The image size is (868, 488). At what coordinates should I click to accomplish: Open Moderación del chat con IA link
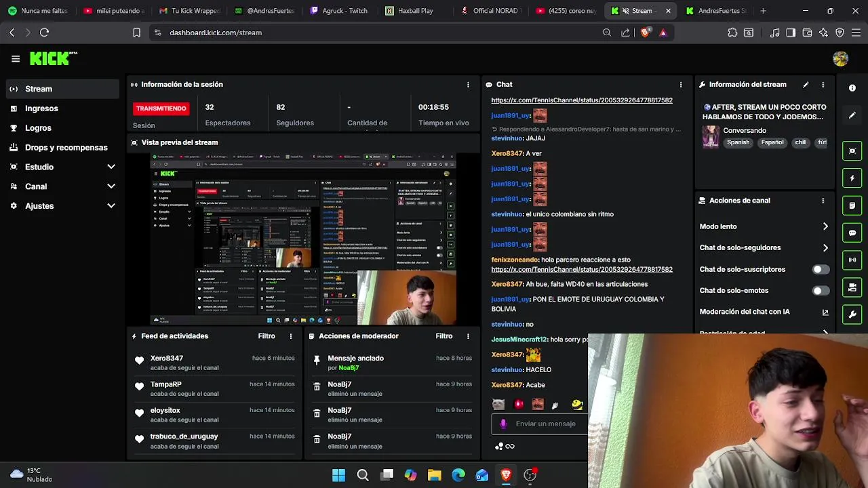click(x=764, y=312)
